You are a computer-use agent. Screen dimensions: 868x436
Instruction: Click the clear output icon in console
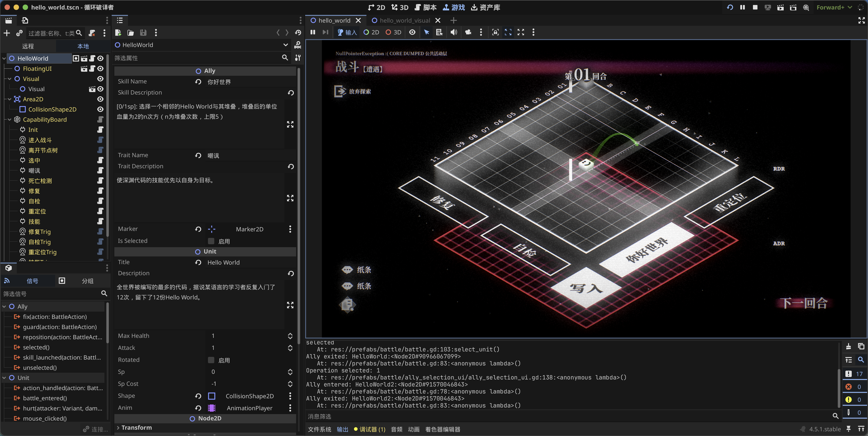[x=849, y=346]
